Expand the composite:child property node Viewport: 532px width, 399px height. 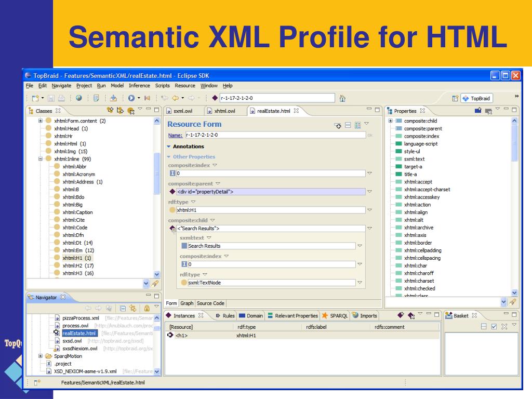[x=391, y=121]
